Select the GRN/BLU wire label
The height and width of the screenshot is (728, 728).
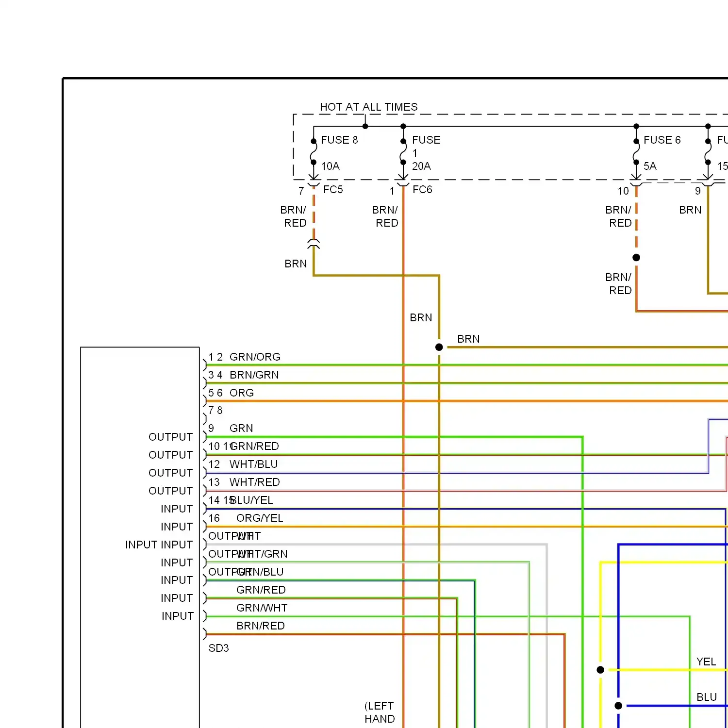coord(260,572)
